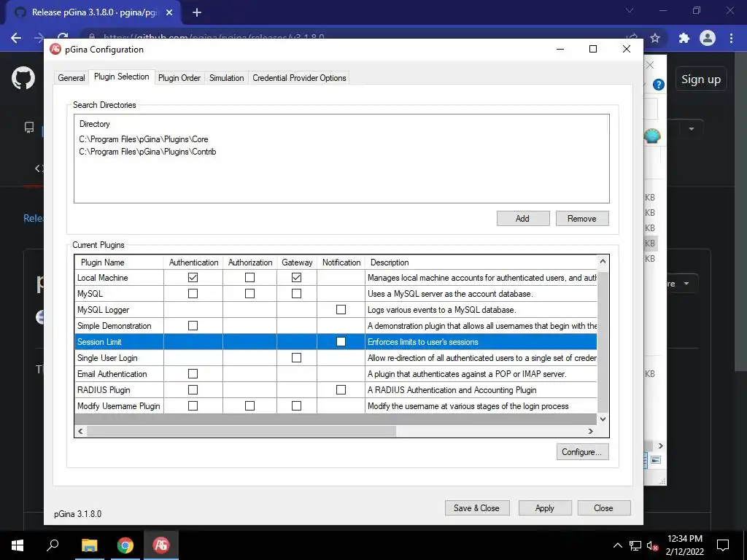Click the Apply button

point(544,508)
